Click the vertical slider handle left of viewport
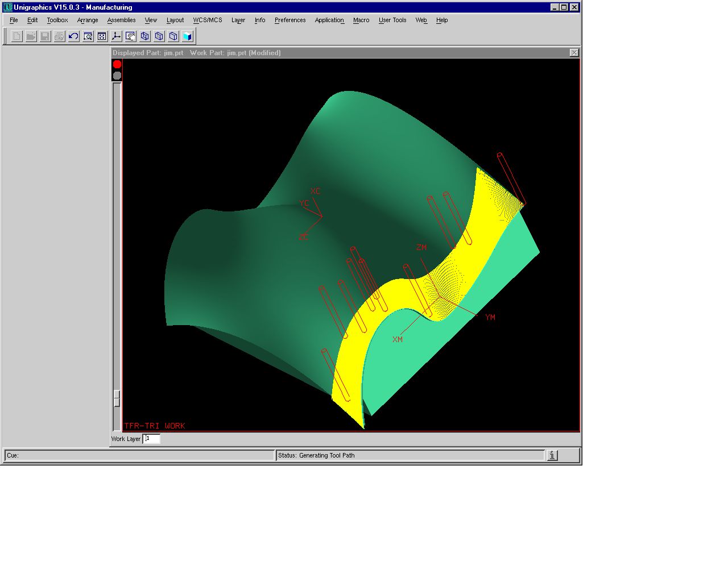The width and height of the screenshot is (728, 582). pos(117,398)
